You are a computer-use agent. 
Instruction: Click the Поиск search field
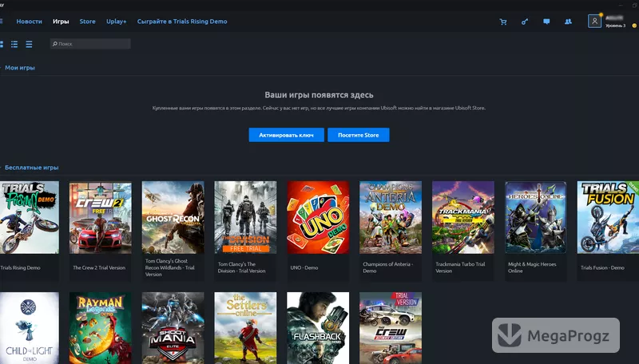90,44
